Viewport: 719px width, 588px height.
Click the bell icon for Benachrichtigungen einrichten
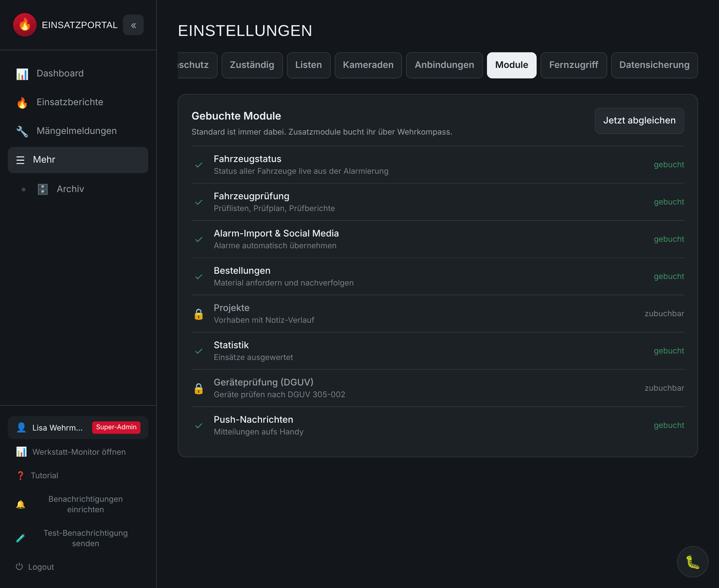coord(21,505)
